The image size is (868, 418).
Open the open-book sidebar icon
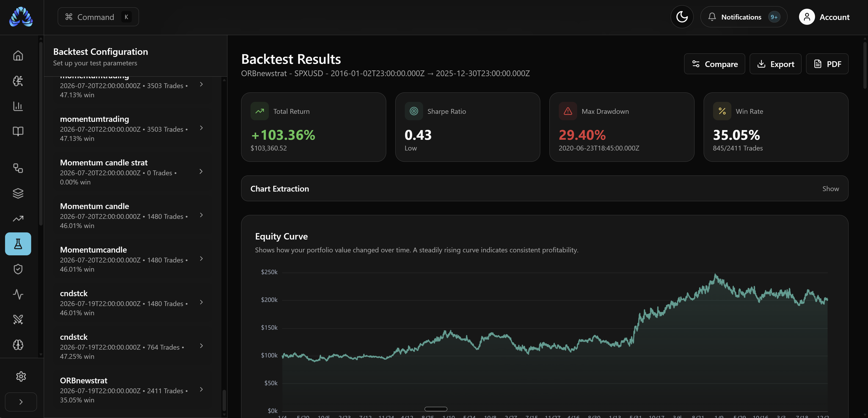click(x=18, y=131)
